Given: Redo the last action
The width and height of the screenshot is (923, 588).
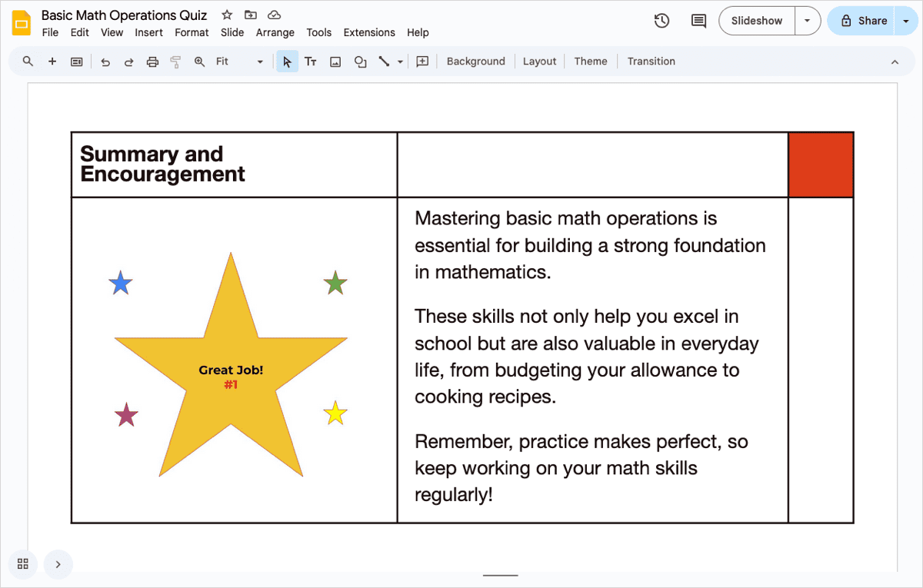Looking at the screenshot, I should (x=128, y=61).
